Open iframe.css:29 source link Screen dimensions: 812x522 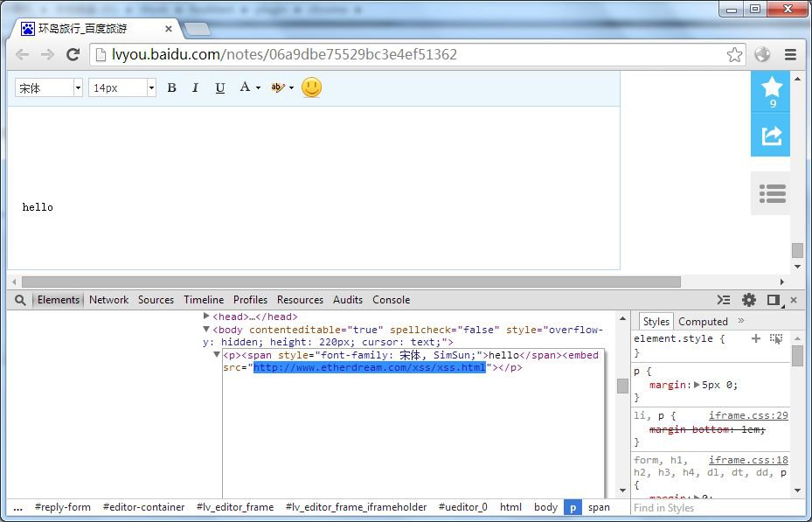click(748, 415)
